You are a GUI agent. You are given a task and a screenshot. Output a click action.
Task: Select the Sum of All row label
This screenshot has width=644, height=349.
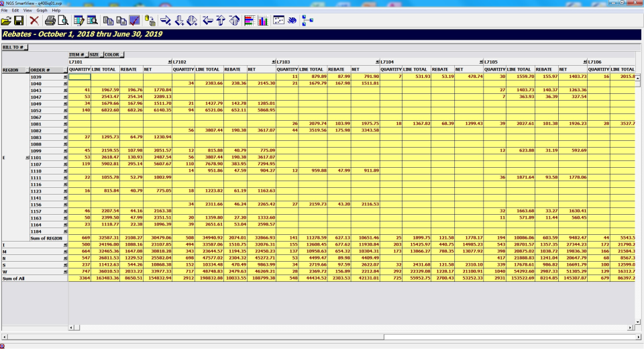coord(13,279)
